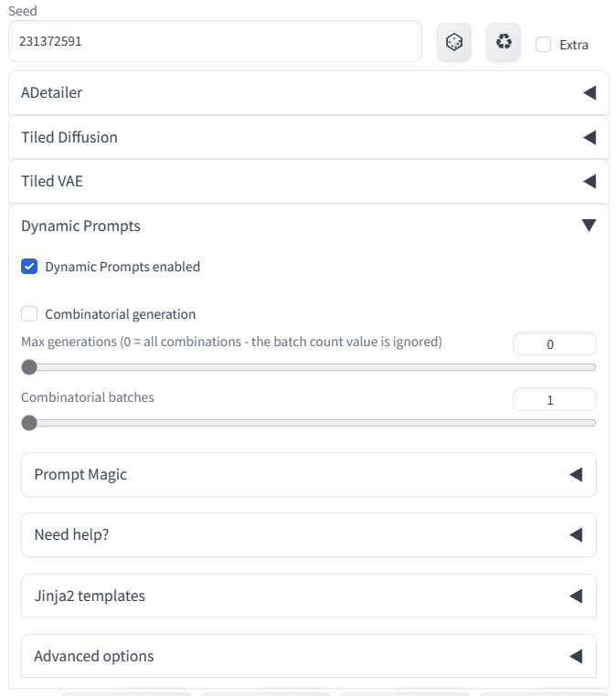This screenshot has height=696, width=616.
Task: Expand the ADetailer section arrow
Action: click(589, 93)
